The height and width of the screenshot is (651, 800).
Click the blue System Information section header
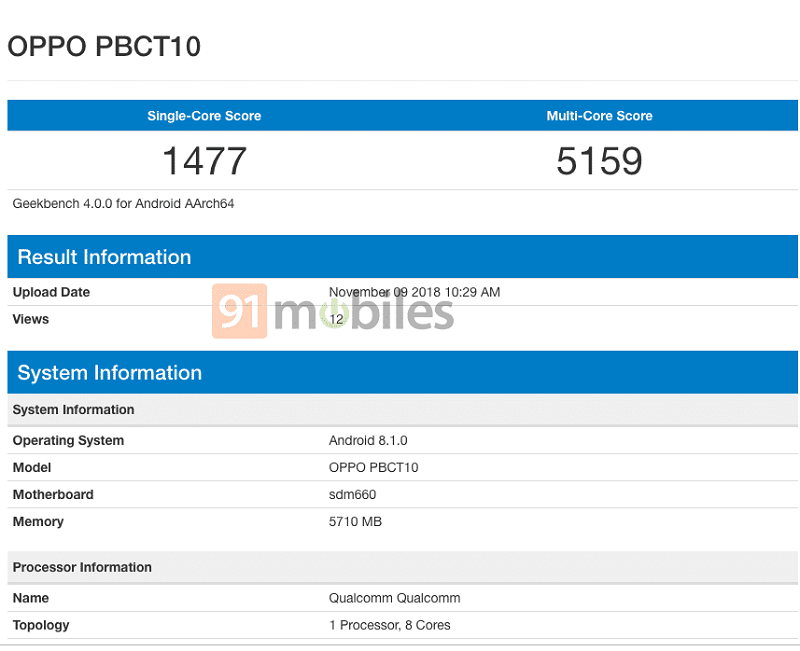click(403, 372)
